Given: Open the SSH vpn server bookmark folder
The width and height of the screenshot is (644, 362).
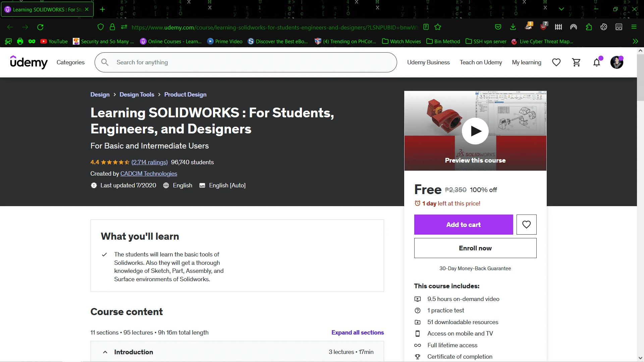Looking at the screenshot, I should pyautogui.click(x=486, y=42).
